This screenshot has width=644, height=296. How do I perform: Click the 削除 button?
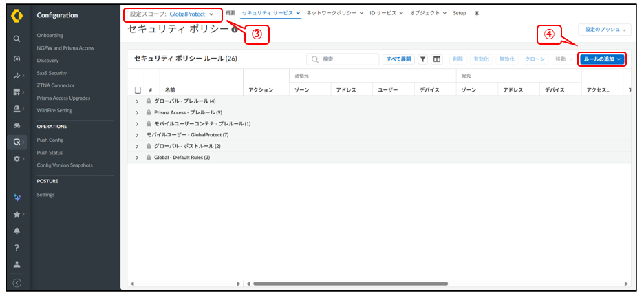(458, 60)
